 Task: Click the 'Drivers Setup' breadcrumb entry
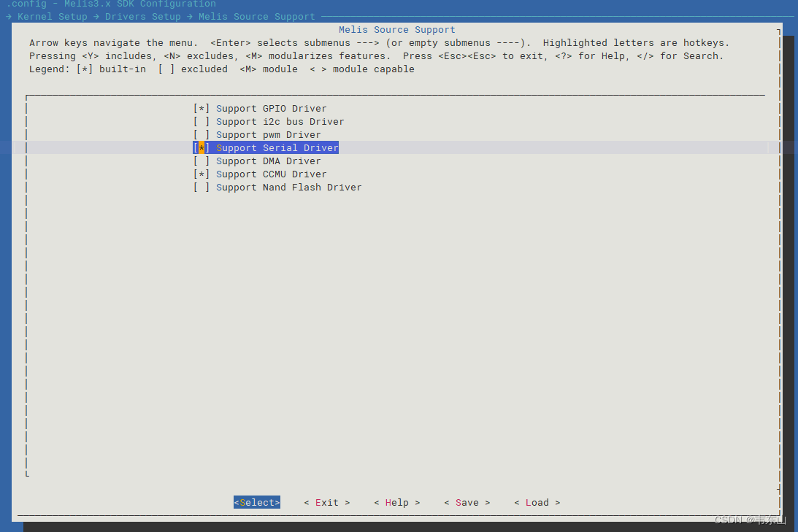[x=142, y=17]
